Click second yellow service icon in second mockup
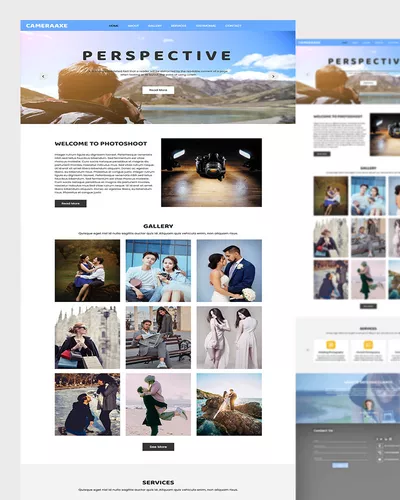This screenshot has width=400, height=500. [368, 345]
